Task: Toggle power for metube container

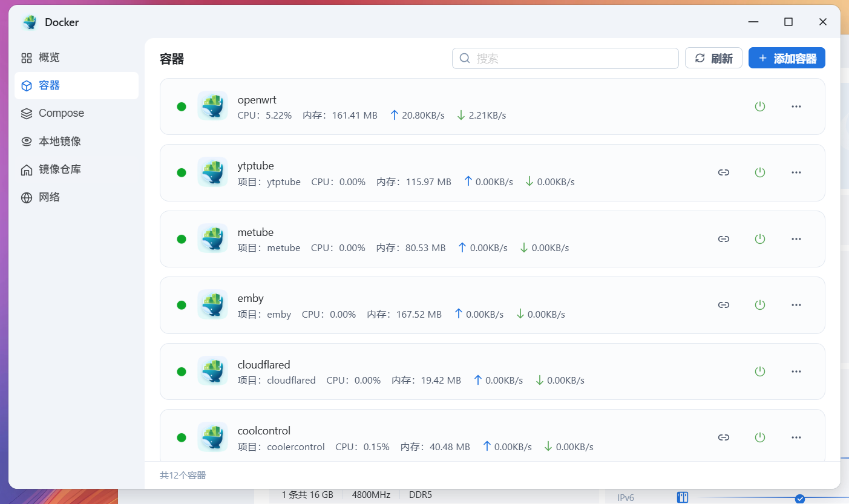Action: coord(760,239)
